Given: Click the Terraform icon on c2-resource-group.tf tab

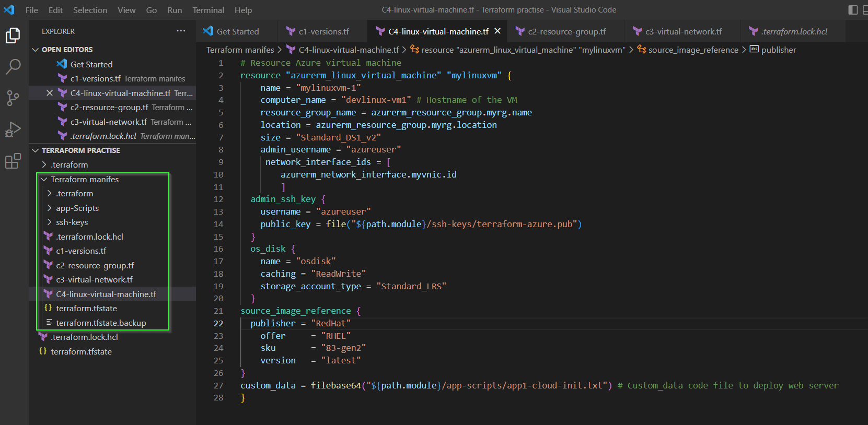Looking at the screenshot, I should 520,31.
